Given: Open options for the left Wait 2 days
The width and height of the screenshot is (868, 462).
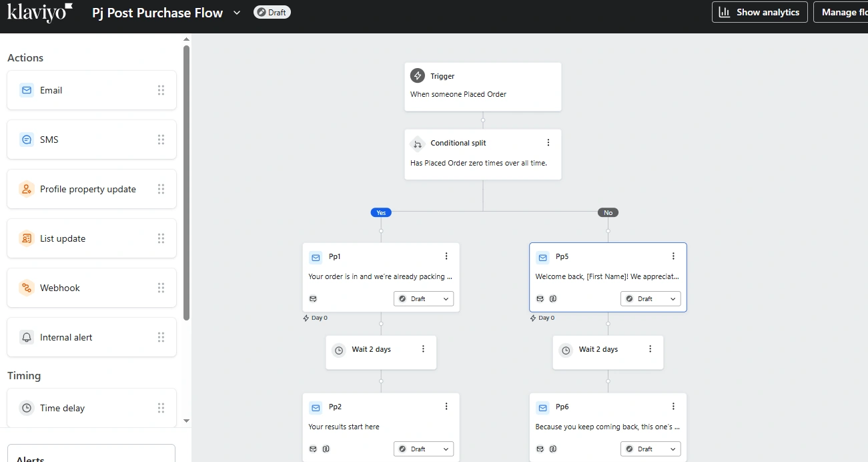Looking at the screenshot, I should [423, 349].
